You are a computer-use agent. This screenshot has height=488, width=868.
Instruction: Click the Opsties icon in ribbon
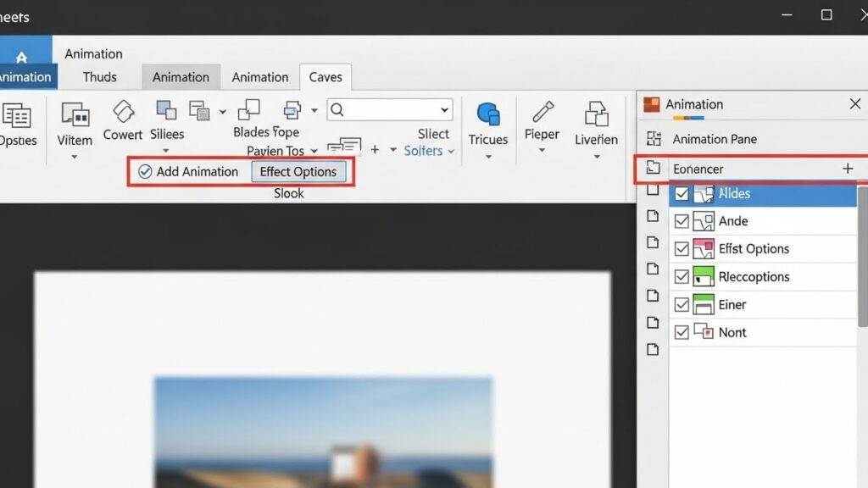pos(16,116)
